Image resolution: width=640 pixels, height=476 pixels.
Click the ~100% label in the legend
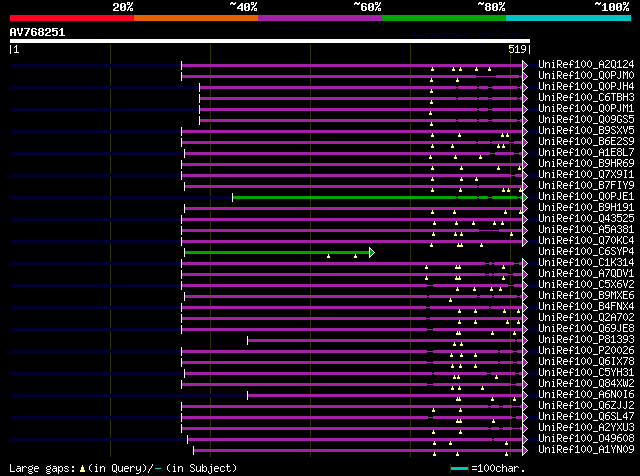pos(611,7)
